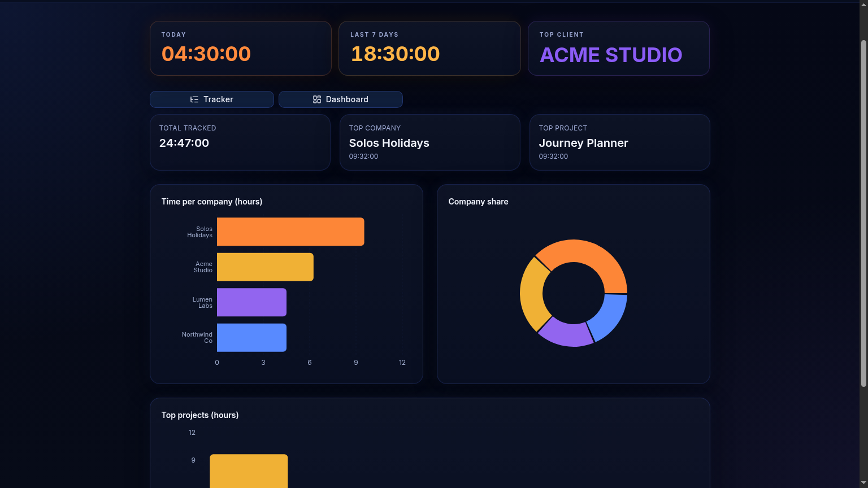Screen dimensions: 868x488
Task: Click the Solos Holidays axis label
Action: point(200,232)
